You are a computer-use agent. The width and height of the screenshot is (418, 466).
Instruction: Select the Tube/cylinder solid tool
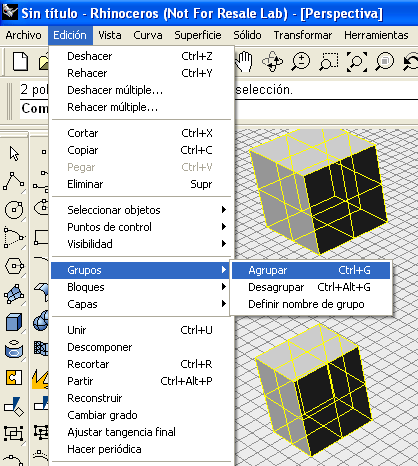[x=14, y=349]
